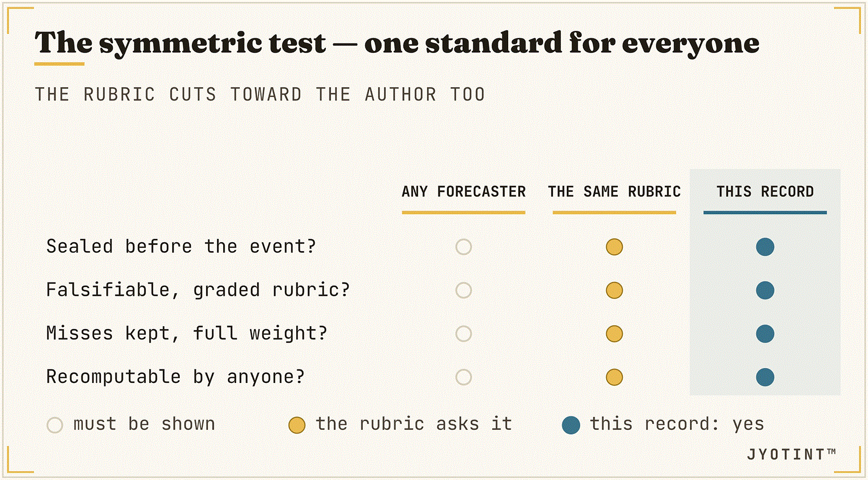
Task: Click the subtitle THE RUBRIC CUTS TOWARD THE AUTHOR TOO
Action: [x=260, y=94]
